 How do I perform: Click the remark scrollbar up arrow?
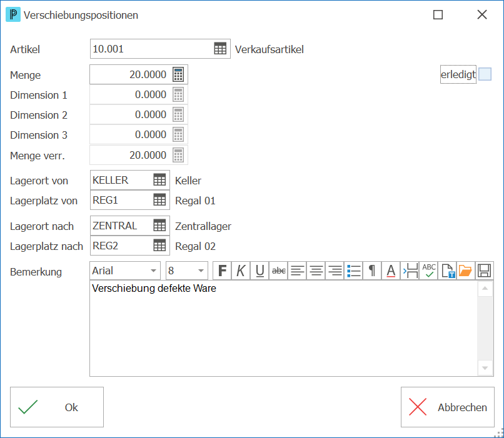pos(485,289)
